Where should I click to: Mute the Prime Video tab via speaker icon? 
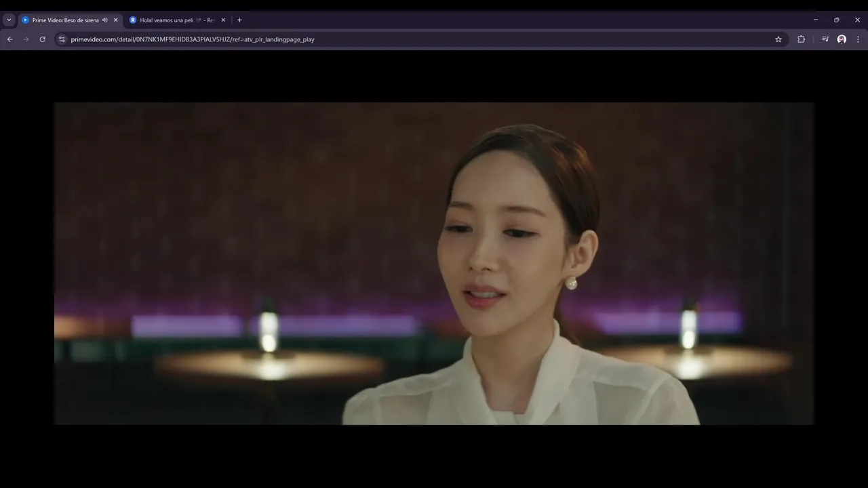click(104, 20)
